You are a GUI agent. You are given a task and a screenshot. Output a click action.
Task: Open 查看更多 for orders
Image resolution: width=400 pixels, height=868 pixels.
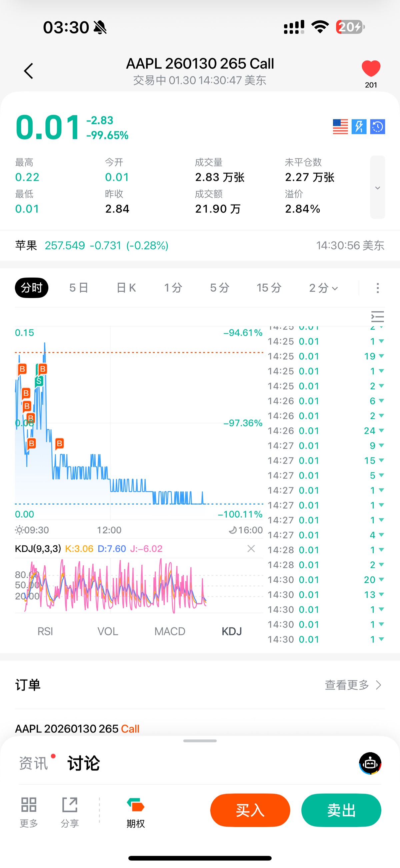(x=353, y=685)
